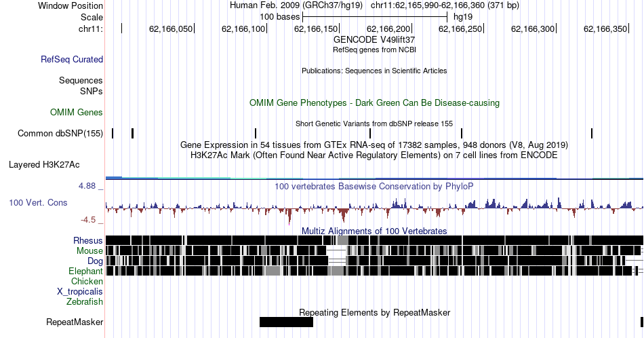Screen dimensions: 644x338
Task: Click the X_tropicalis species label
Action: (x=80, y=292)
